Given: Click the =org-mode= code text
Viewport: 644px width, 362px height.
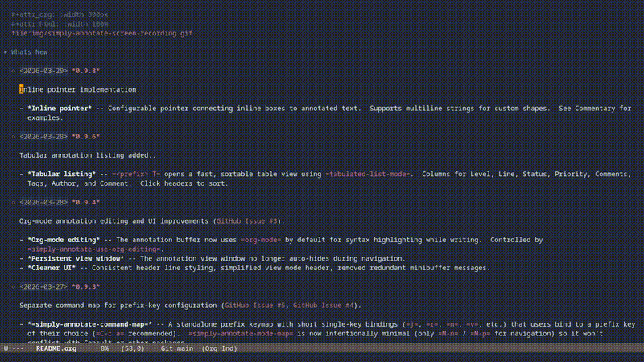Looking at the screenshot, I should pos(261,240).
